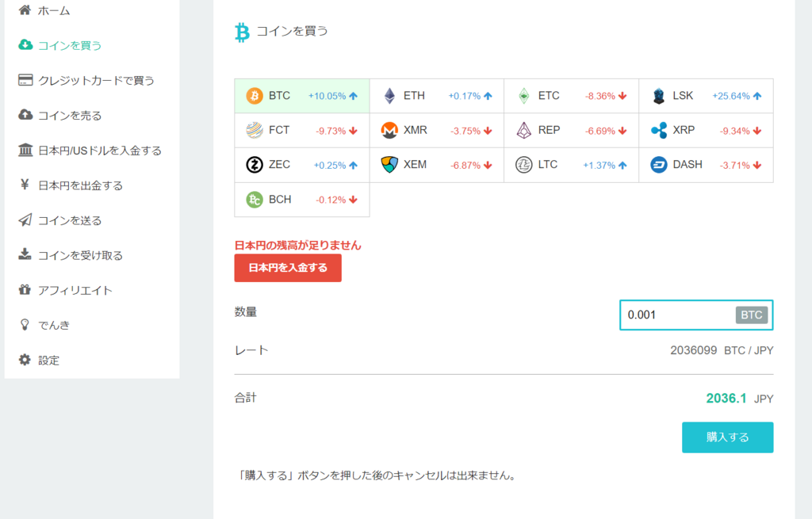
Task: Go to クレジットカードで買う page
Action: (96, 80)
